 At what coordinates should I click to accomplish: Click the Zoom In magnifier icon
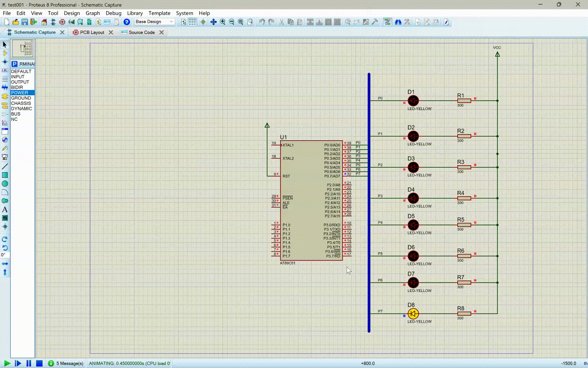223,22
